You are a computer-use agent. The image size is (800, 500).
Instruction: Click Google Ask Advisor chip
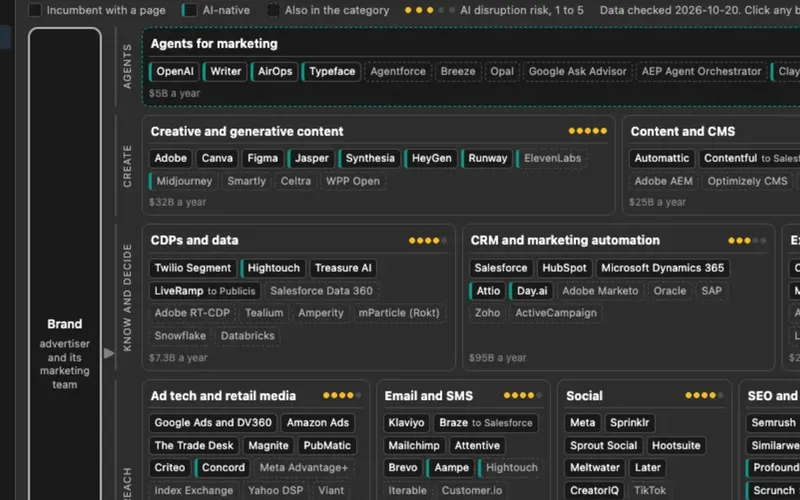pos(578,71)
